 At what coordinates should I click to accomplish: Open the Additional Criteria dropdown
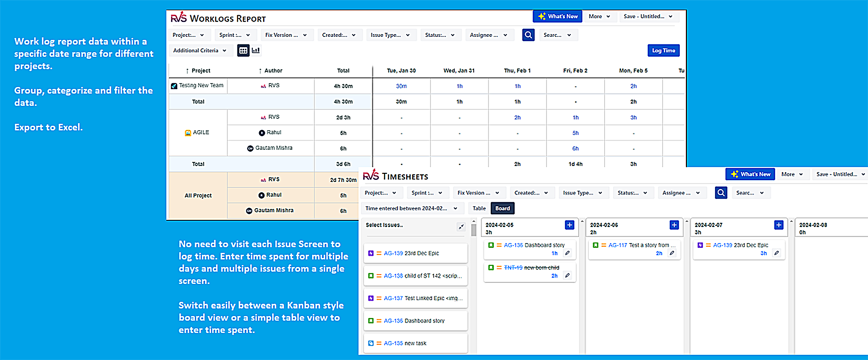(x=200, y=50)
